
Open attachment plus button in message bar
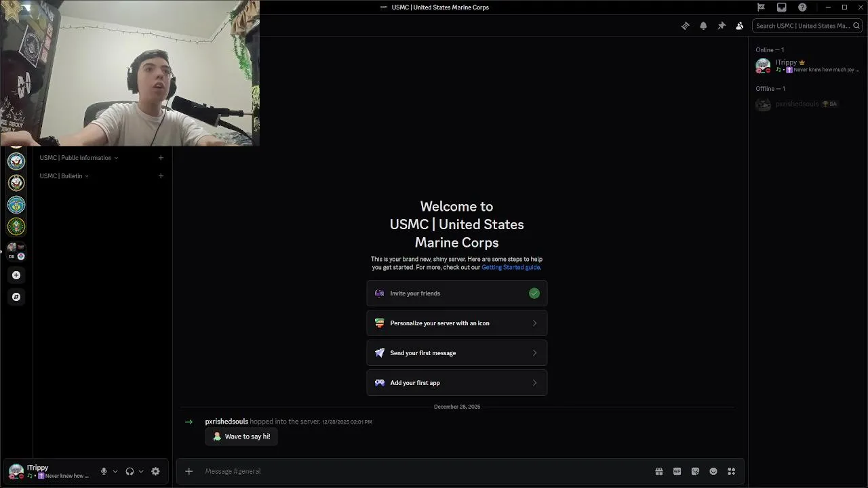tap(189, 471)
